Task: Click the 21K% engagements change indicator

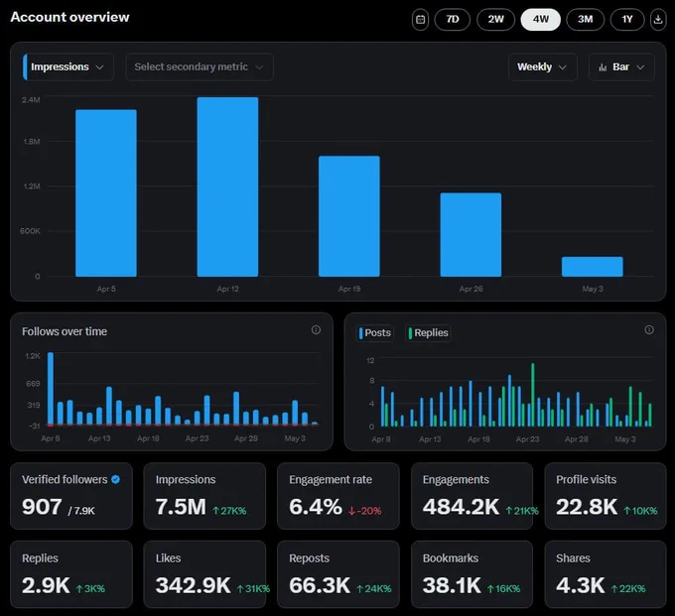Action: [522, 511]
